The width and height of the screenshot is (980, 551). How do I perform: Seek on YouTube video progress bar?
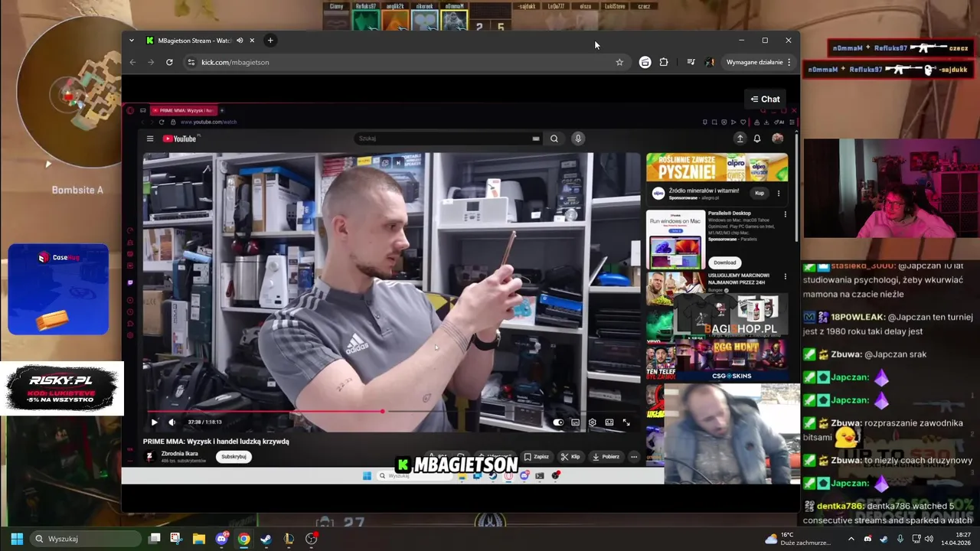(x=390, y=412)
